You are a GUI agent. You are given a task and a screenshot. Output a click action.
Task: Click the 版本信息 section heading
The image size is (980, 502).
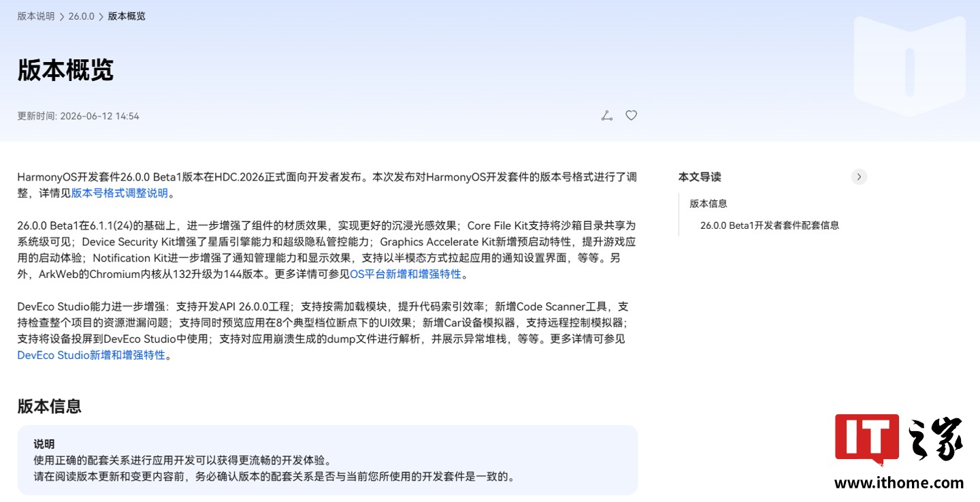(x=50, y=407)
